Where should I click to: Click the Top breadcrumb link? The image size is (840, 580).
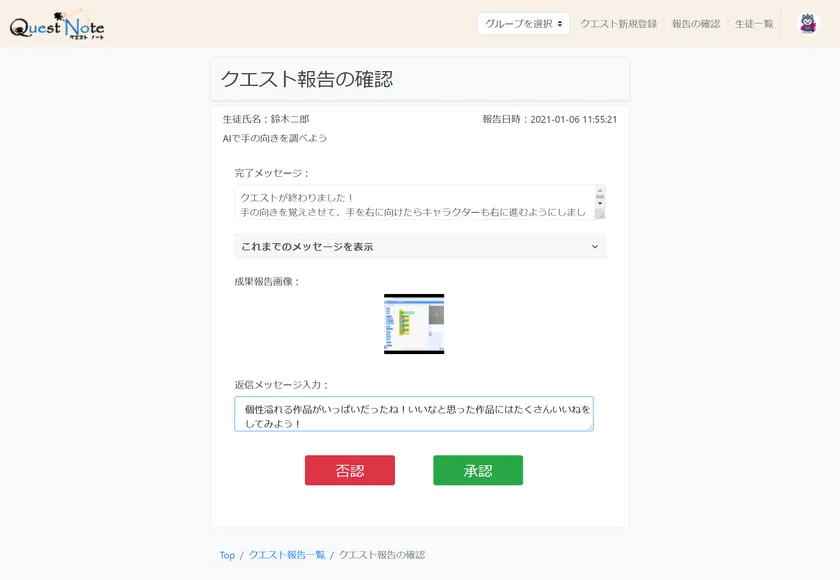(227, 555)
